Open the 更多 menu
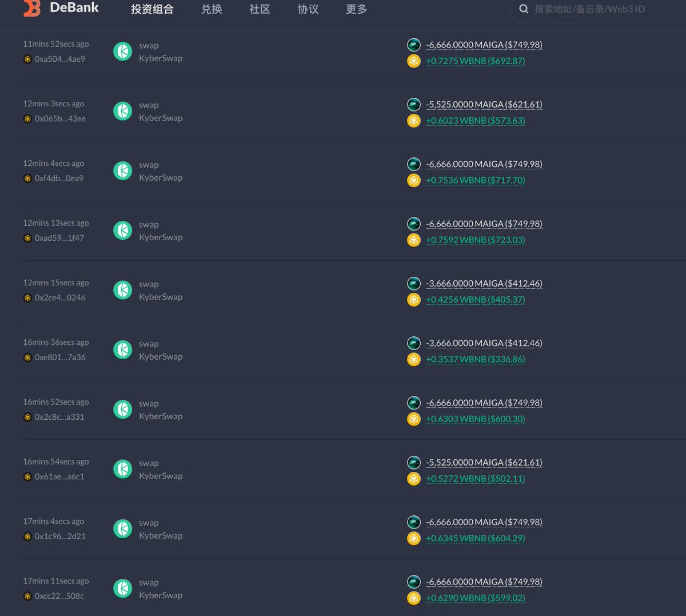This screenshot has width=686, height=616. [356, 9]
